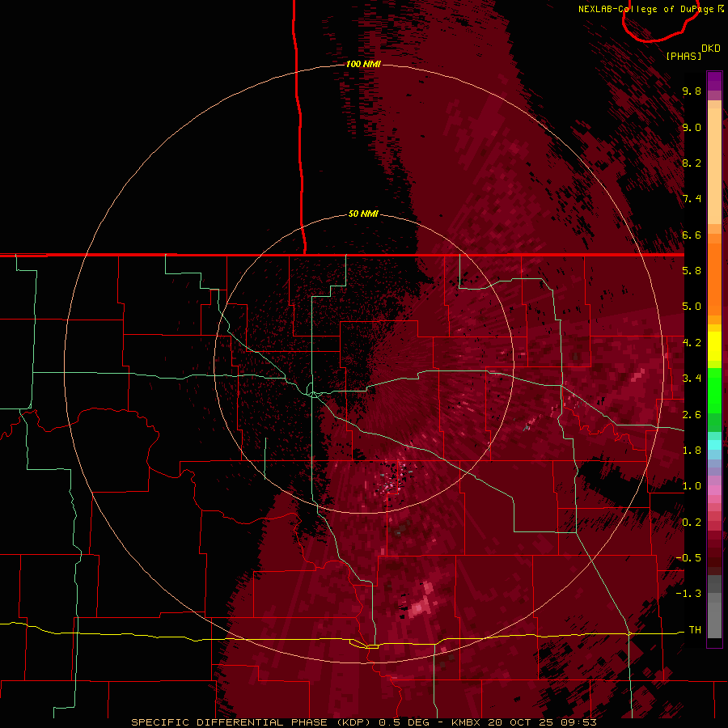Click the radar site at the highway junction
728x728 pixels.
314,394
